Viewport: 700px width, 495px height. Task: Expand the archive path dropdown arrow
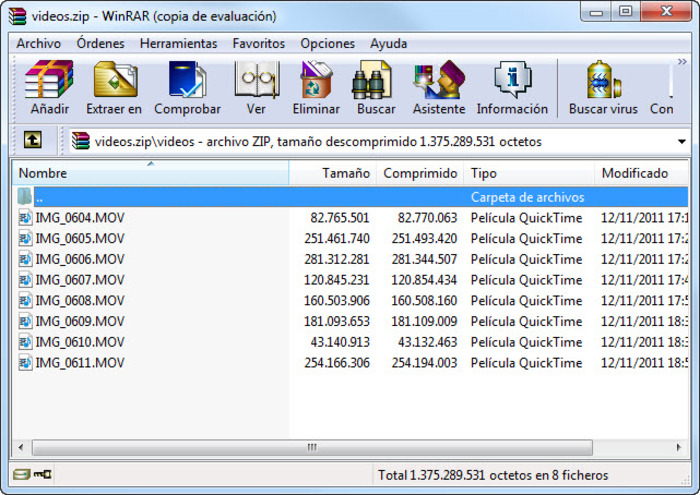pos(682,142)
